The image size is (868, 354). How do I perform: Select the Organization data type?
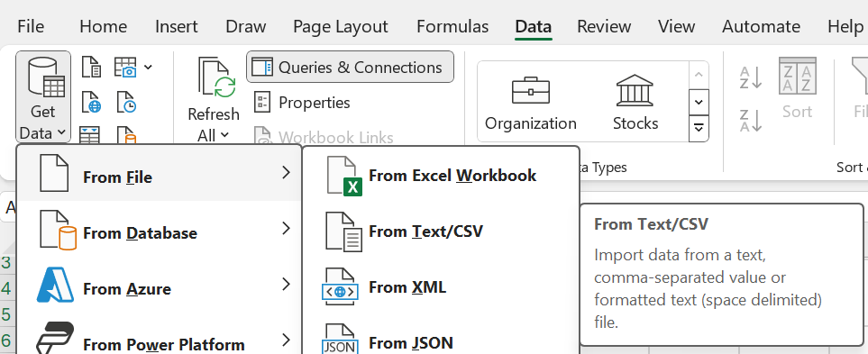[530, 103]
